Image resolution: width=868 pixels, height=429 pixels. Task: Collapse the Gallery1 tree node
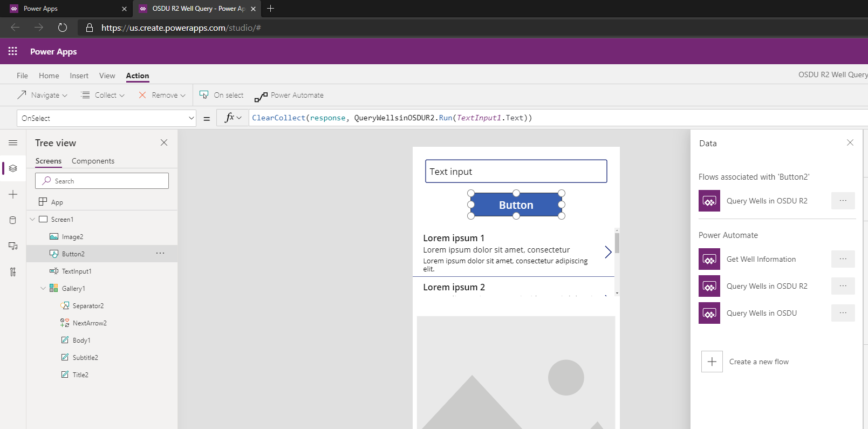click(43, 288)
